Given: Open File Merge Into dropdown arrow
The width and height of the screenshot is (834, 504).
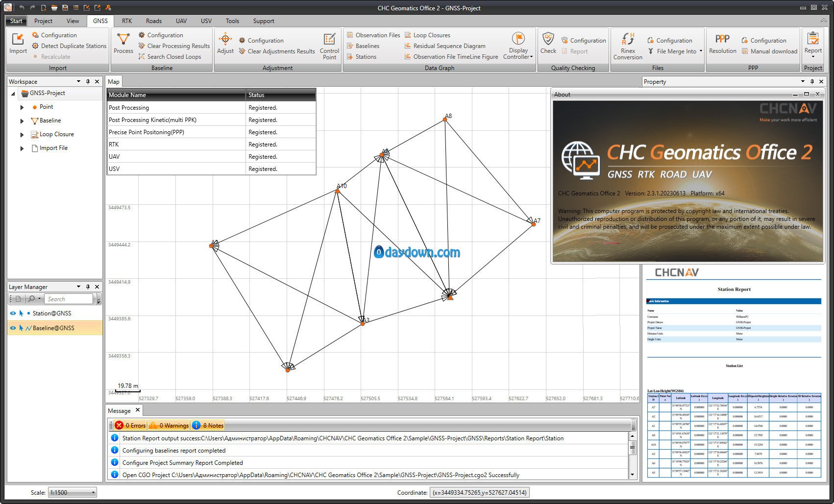Looking at the screenshot, I should point(701,51).
